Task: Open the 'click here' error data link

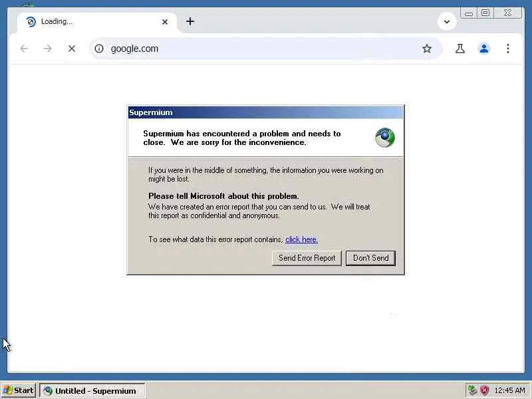Action: pyautogui.click(x=301, y=239)
